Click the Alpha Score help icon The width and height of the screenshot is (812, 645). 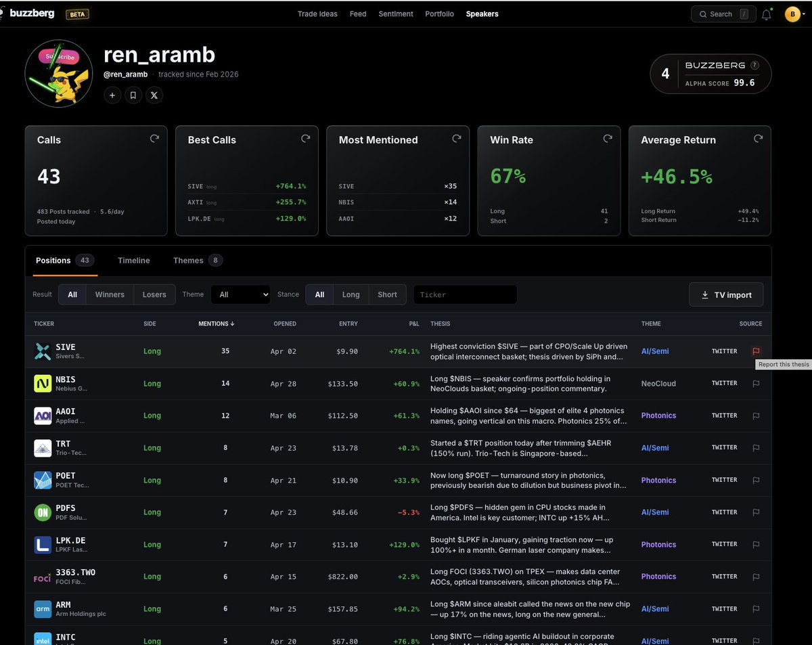point(754,66)
